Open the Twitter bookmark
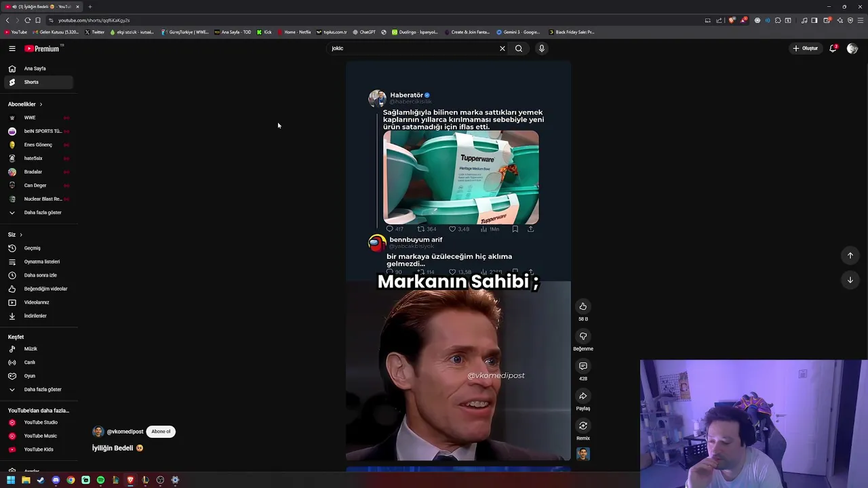 point(95,32)
